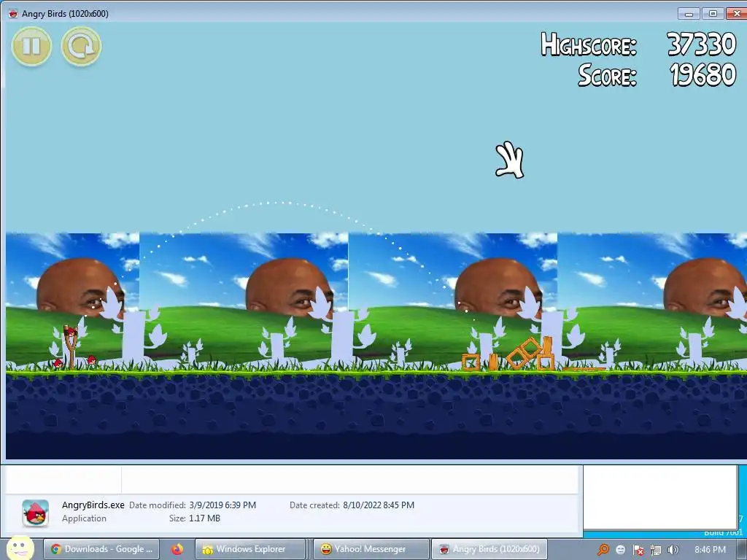Switch to Downloads - Google Chrome taskbar button
Screen dimensions: 747x560
[x=101, y=549]
